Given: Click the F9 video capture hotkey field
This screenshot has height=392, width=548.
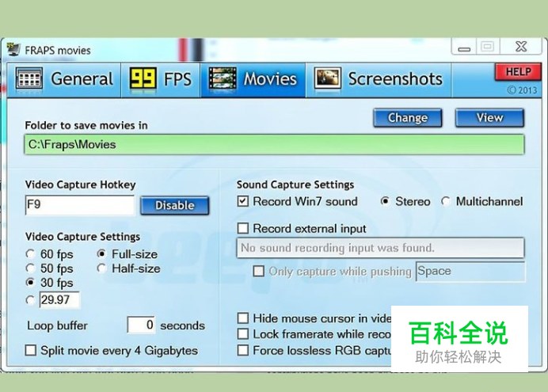Looking at the screenshot, I should point(80,205).
